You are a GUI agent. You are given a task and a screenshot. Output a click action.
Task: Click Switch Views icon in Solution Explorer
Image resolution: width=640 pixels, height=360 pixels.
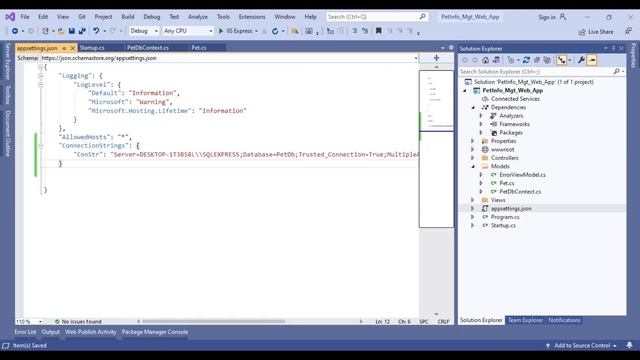[496, 60]
